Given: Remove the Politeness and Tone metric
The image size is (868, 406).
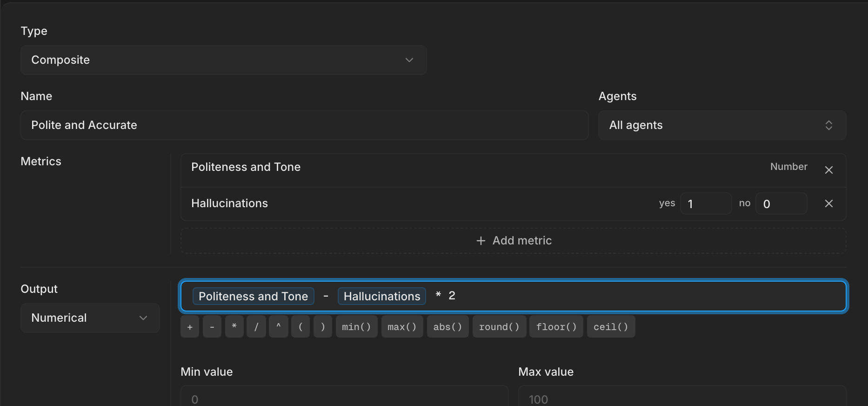Looking at the screenshot, I should tap(828, 170).
